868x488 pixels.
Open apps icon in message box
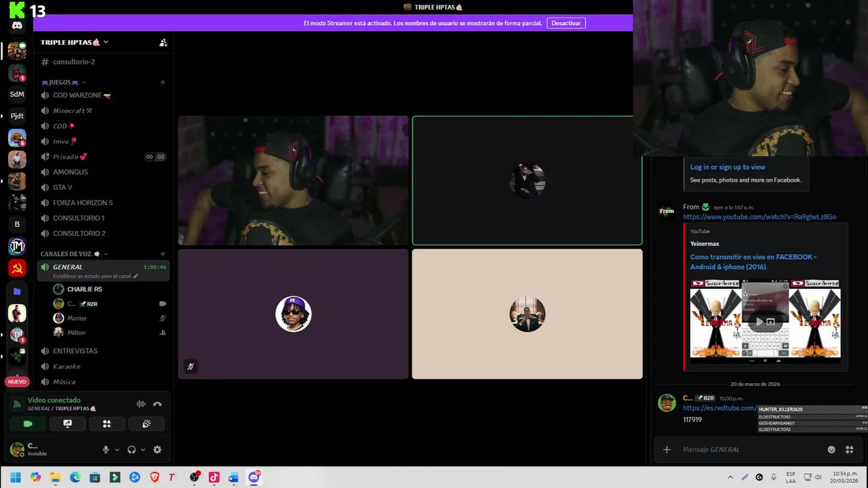point(849,449)
